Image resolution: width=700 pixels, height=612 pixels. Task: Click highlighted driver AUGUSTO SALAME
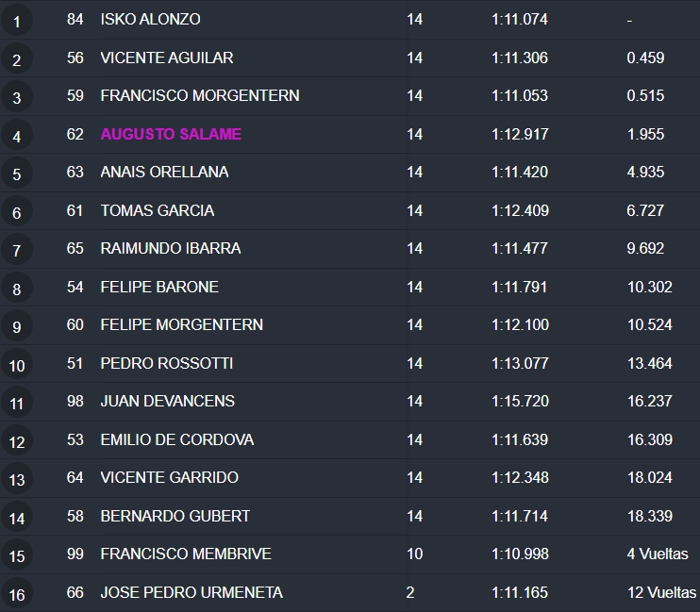pos(171,134)
